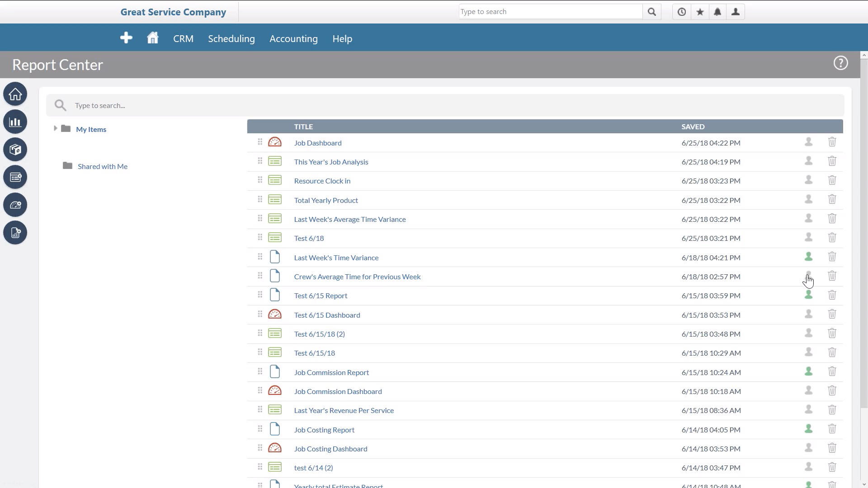Open Test 6/15/18 report link
This screenshot has width=868, height=488.
314,353
